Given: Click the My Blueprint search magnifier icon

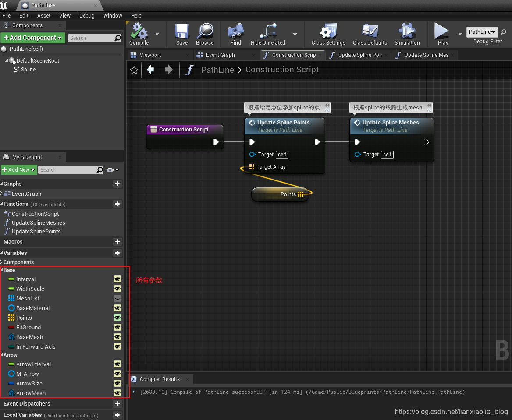Looking at the screenshot, I should [100, 169].
